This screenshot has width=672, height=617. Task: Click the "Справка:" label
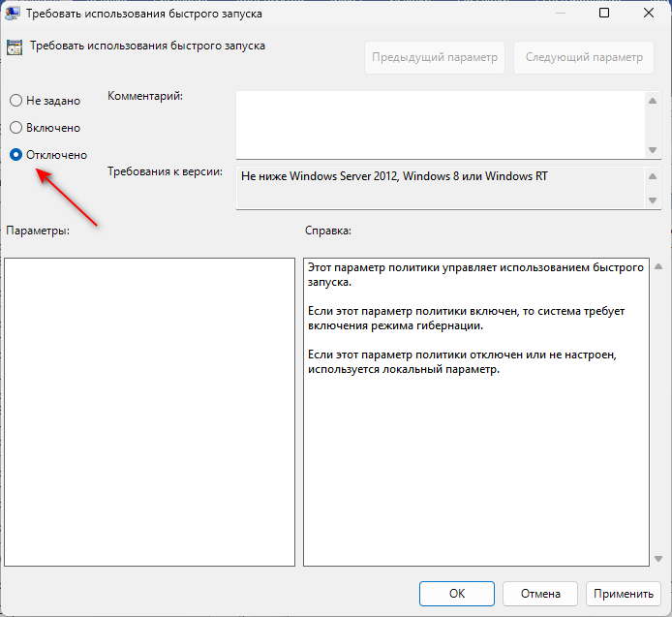[328, 231]
